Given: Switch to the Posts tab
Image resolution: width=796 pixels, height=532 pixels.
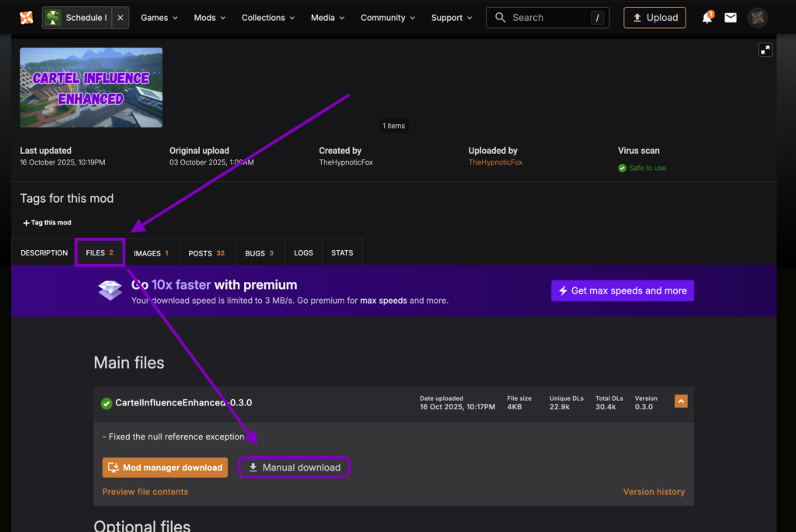Looking at the screenshot, I should point(207,252).
